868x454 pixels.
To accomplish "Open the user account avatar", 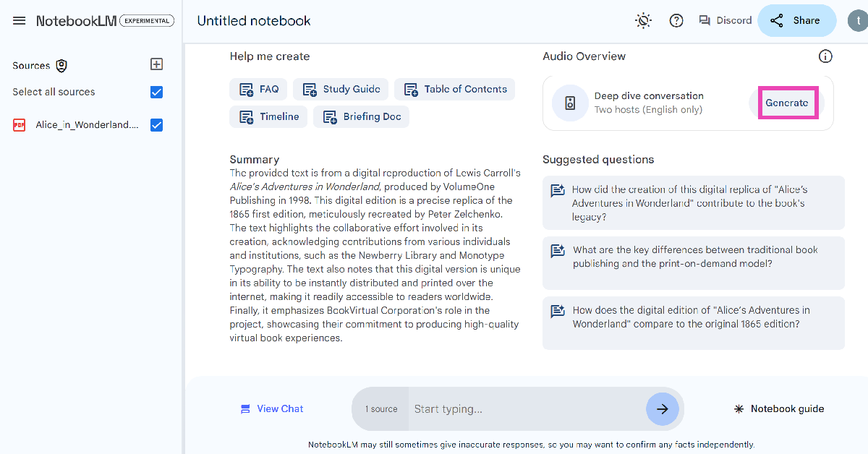I will tap(856, 20).
